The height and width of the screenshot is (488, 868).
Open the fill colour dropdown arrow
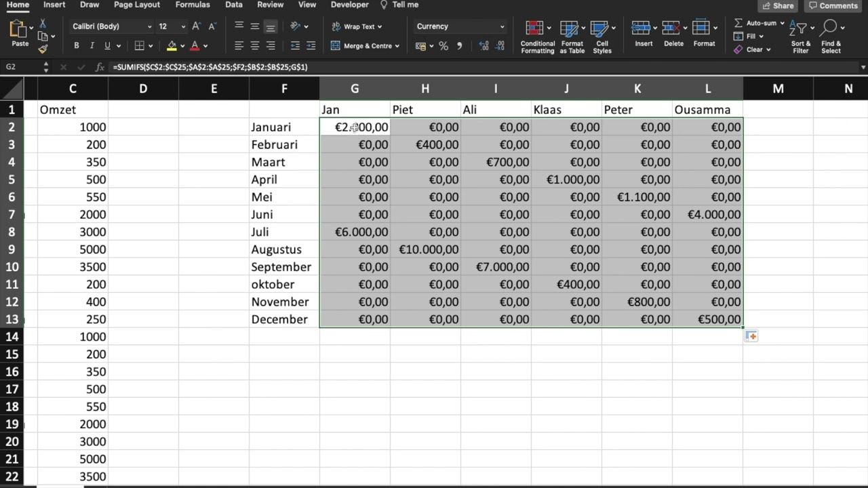(182, 46)
